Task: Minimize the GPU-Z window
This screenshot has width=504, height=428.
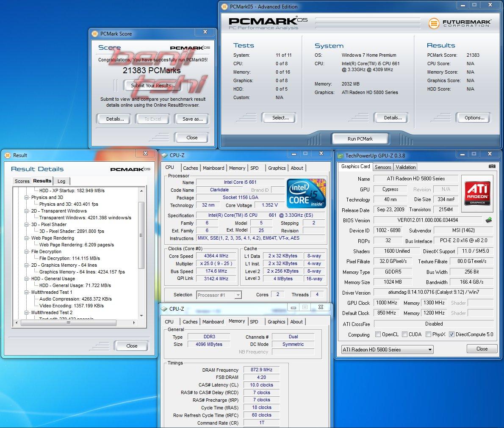Action: tap(462, 154)
